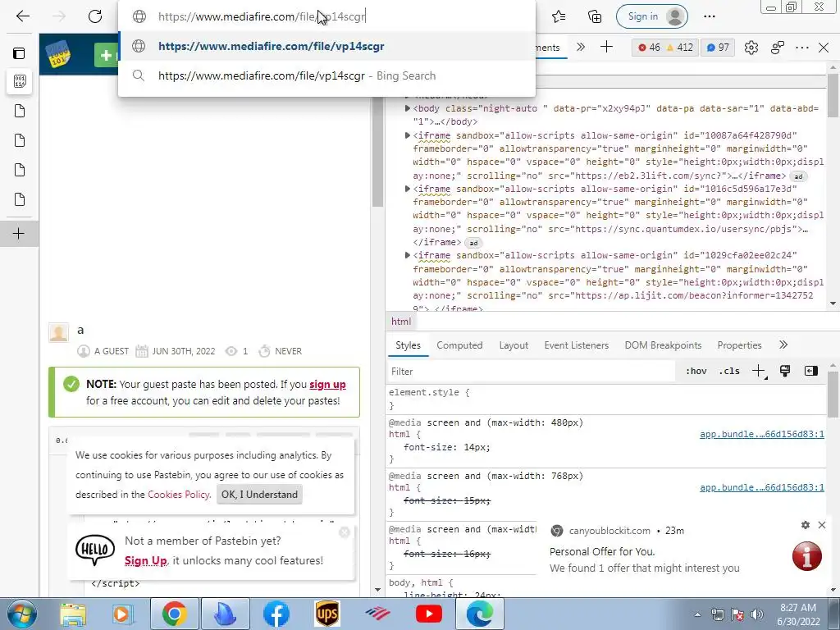Click the html breadcrumb in DevTools

tap(401, 322)
